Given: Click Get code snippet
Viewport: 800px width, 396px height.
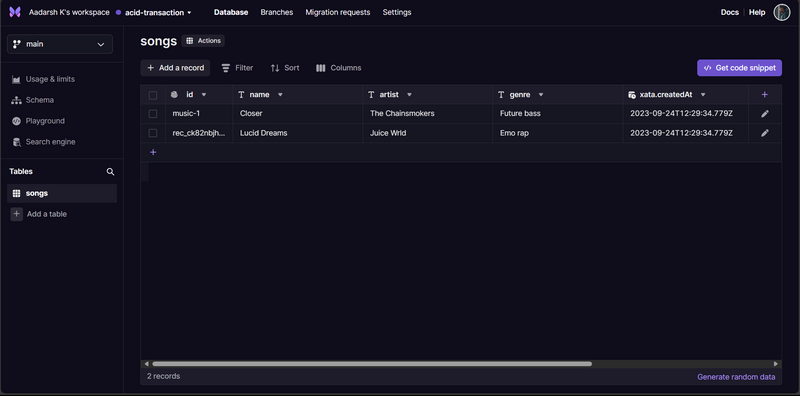Looking at the screenshot, I should pyautogui.click(x=739, y=68).
